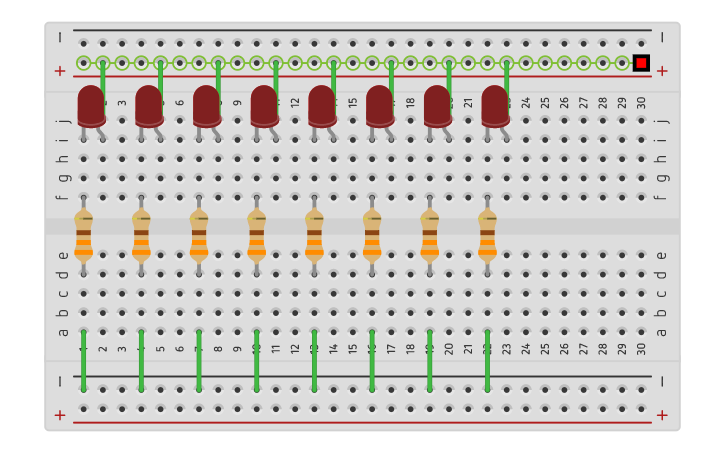Select the bottom green jumper wire at column 10

tap(256, 360)
